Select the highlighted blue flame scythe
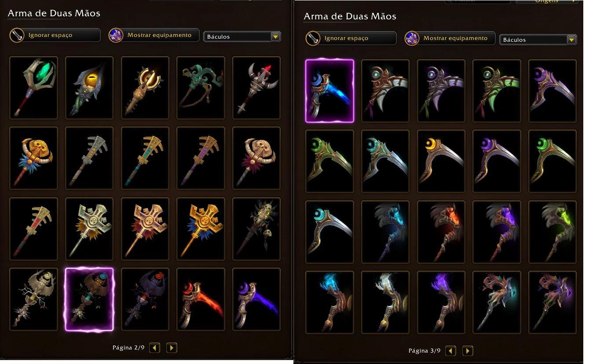Image resolution: width=600 pixels, height=364 pixels. (329, 91)
